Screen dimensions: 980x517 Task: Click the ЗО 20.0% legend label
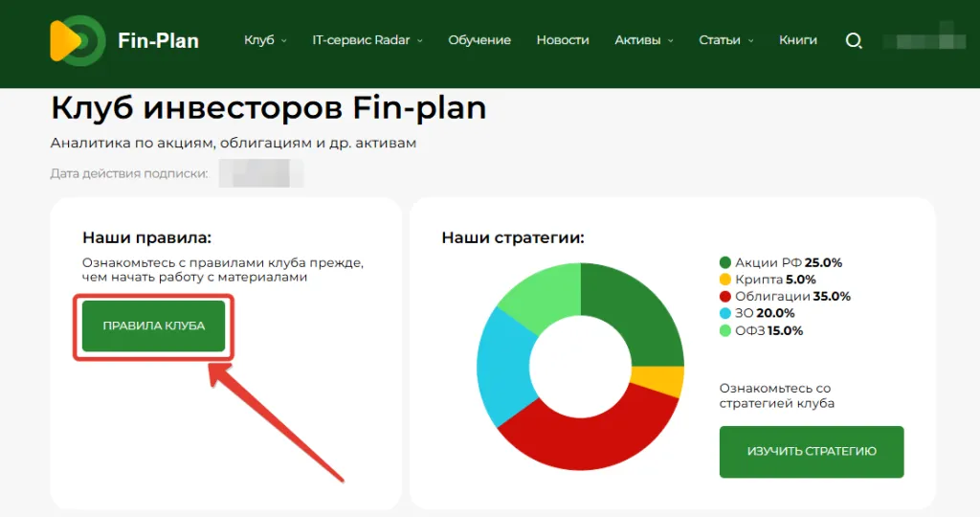765,313
